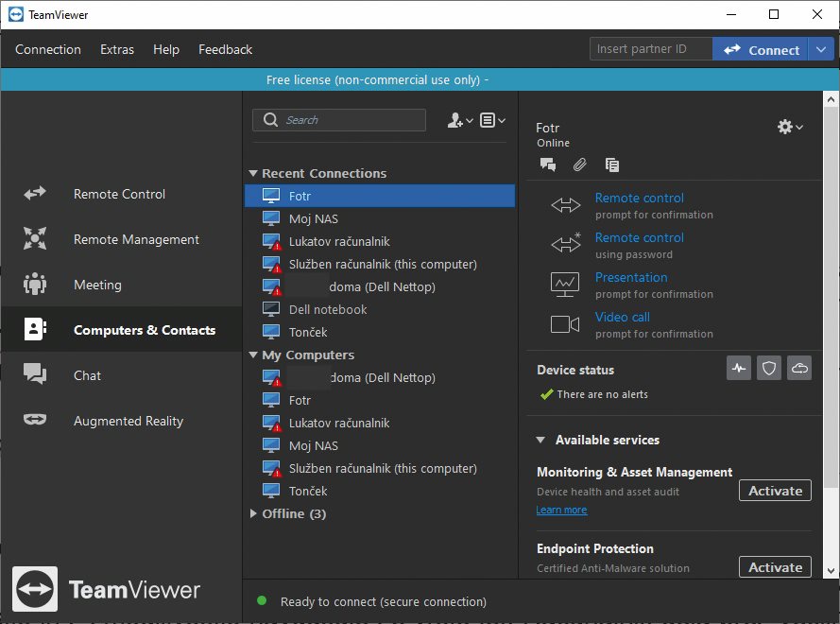Click the Presentation monitor icon

(565, 285)
